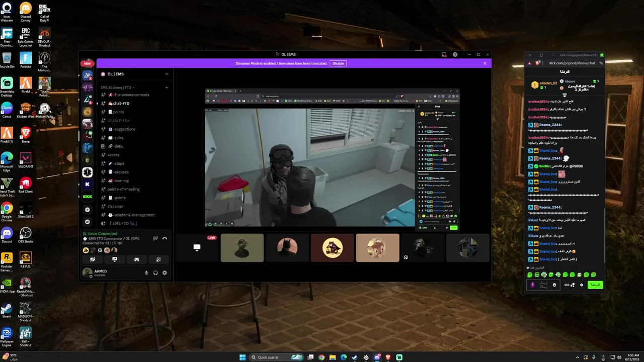The width and height of the screenshot is (644, 362).
Task: Add a server with the plus button
Action: pyautogui.click(x=88, y=210)
